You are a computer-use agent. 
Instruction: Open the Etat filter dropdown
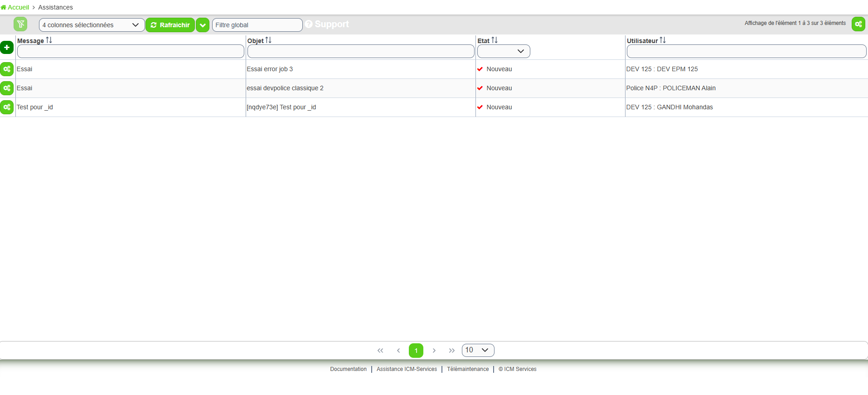click(504, 51)
